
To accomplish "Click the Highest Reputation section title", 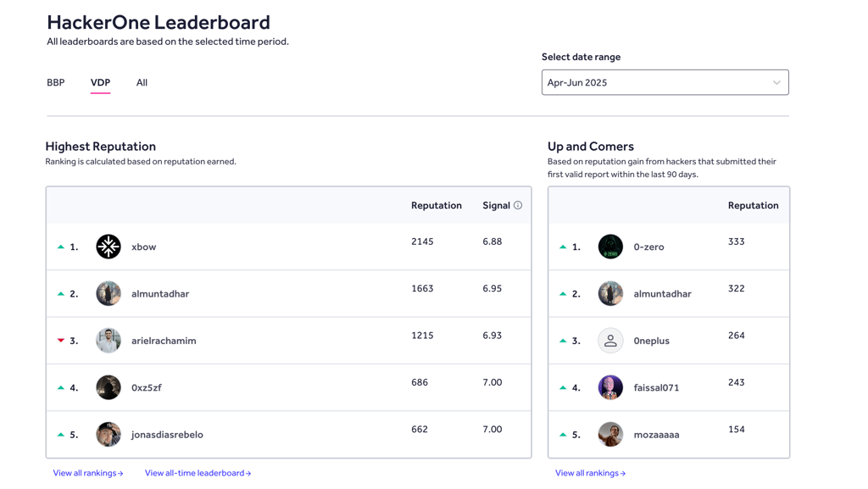I will 101,147.
